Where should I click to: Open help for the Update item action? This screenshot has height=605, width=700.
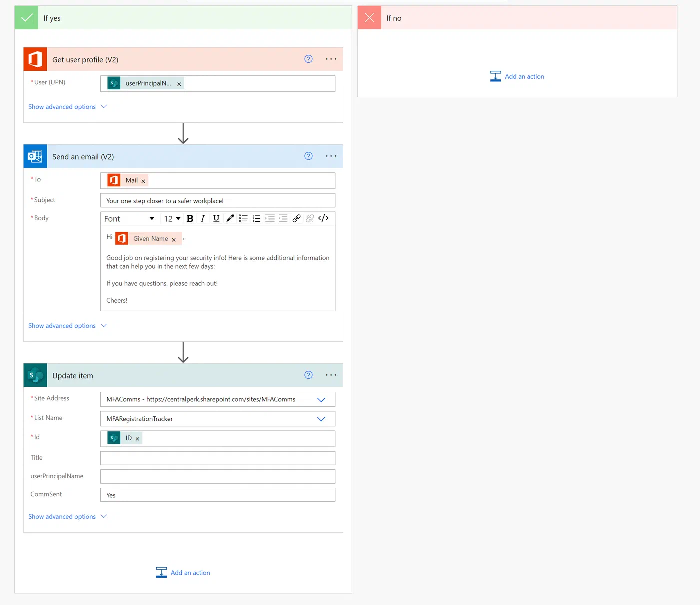tap(309, 375)
